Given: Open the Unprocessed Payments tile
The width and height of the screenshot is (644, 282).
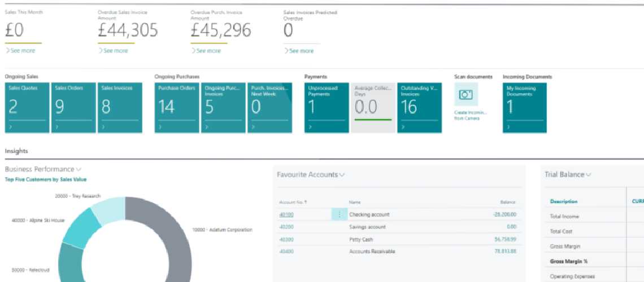Looking at the screenshot, I should tap(327, 108).
